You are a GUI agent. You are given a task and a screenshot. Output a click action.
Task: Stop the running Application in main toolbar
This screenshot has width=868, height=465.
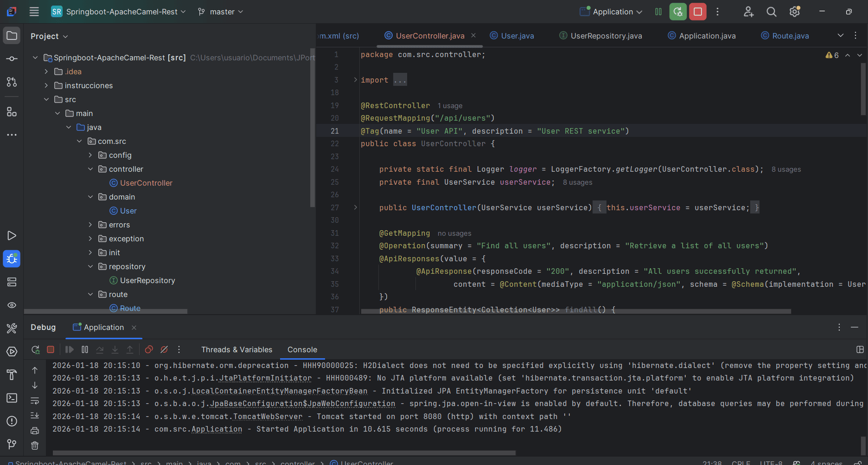(697, 12)
